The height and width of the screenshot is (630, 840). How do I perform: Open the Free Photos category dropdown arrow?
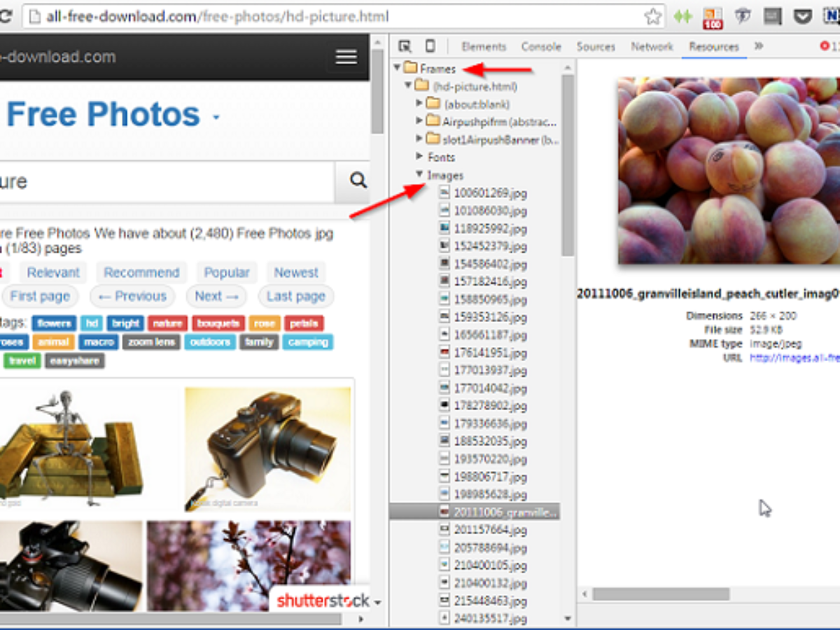216,118
